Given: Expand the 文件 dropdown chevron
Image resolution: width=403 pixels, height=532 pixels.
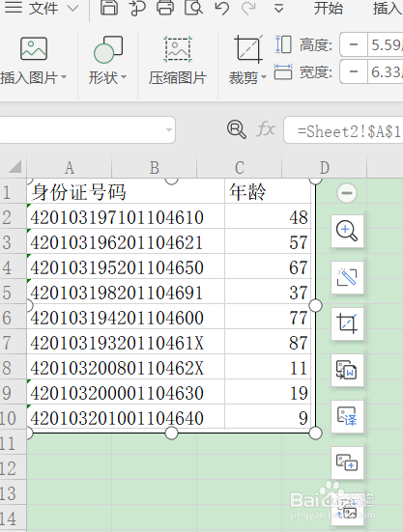Looking at the screenshot, I should (73, 8).
